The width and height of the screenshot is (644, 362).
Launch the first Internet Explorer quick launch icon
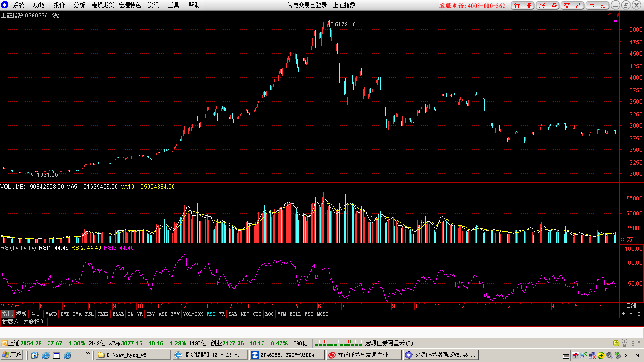click(x=46, y=355)
